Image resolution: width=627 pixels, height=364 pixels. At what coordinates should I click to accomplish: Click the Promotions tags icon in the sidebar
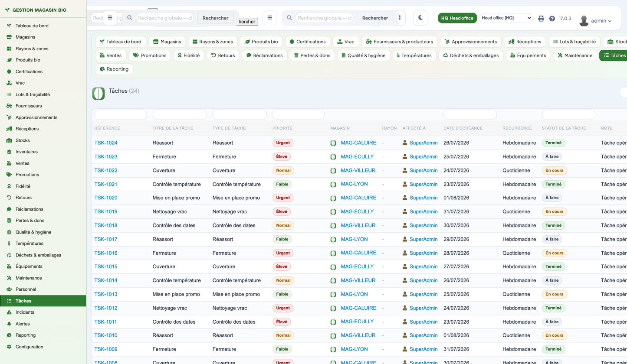(9, 175)
